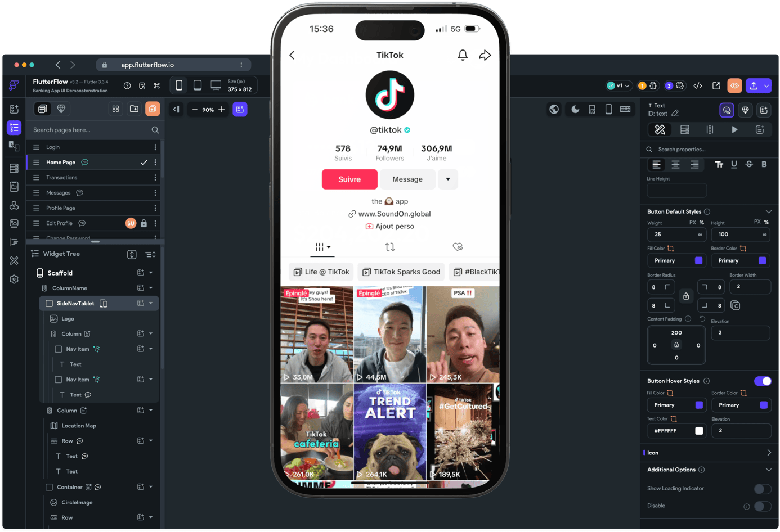Select the Messages page
This screenshot has height=532, width=780.
click(93, 192)
